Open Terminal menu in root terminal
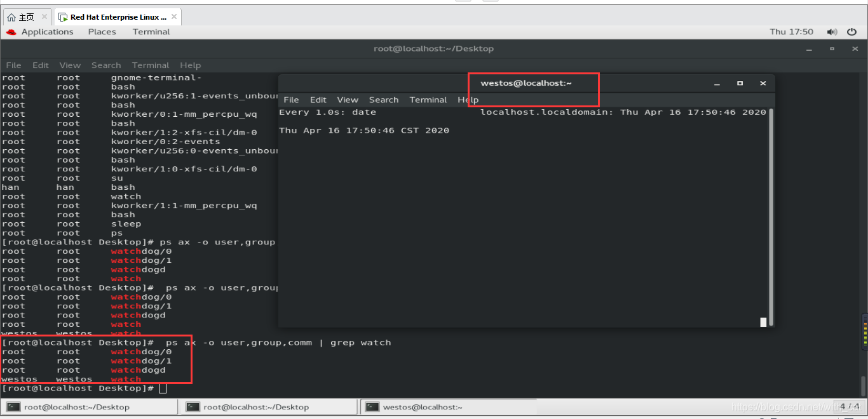Viewport: 868px width, 419px height. pyautogui.click(x=151, y=65)
